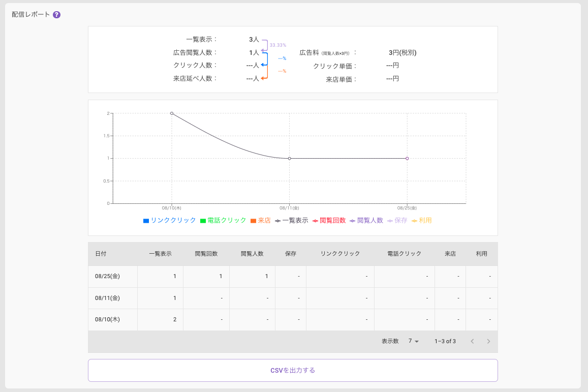Toggle the リンククリック legend series
Image resolution: width=588 pixels, height=392 pixels.
pyautogui.click(x=170, y=221)
